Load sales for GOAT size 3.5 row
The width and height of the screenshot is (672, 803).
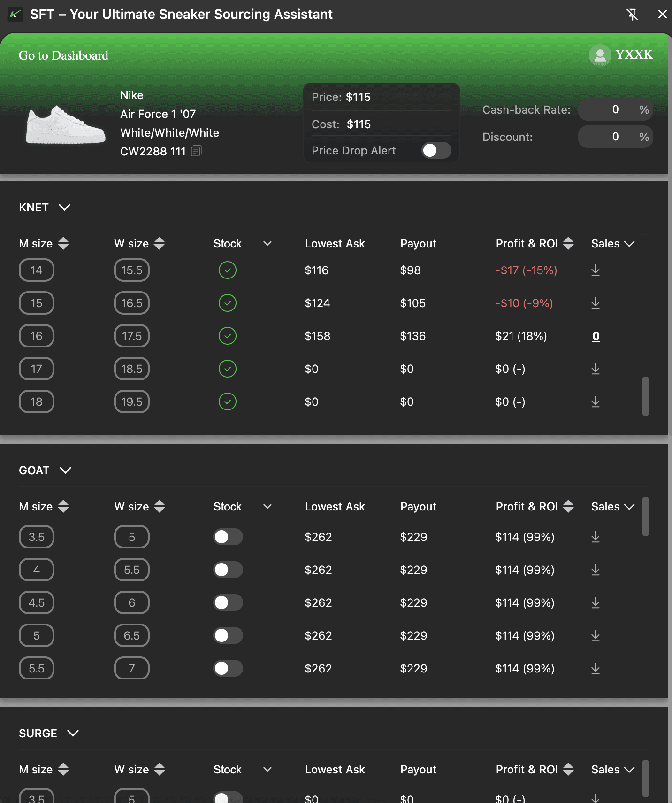[596, 537]
